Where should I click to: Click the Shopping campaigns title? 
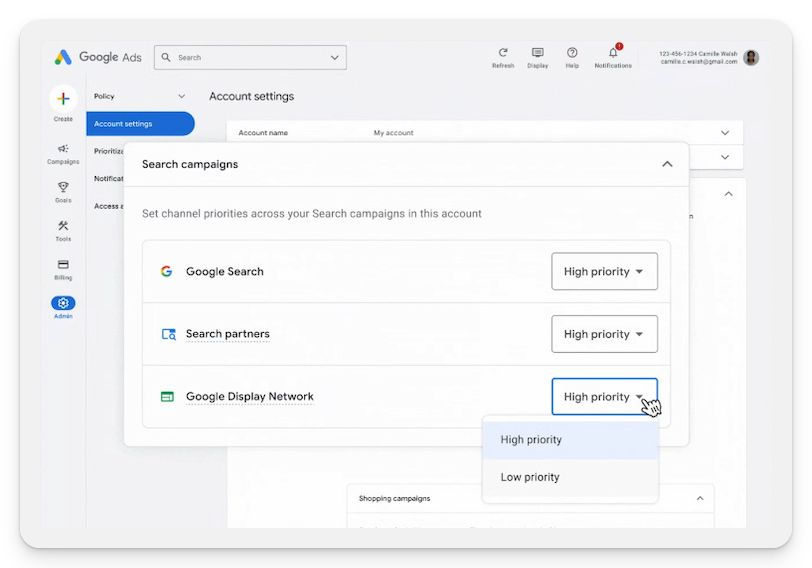pos(395,498)
